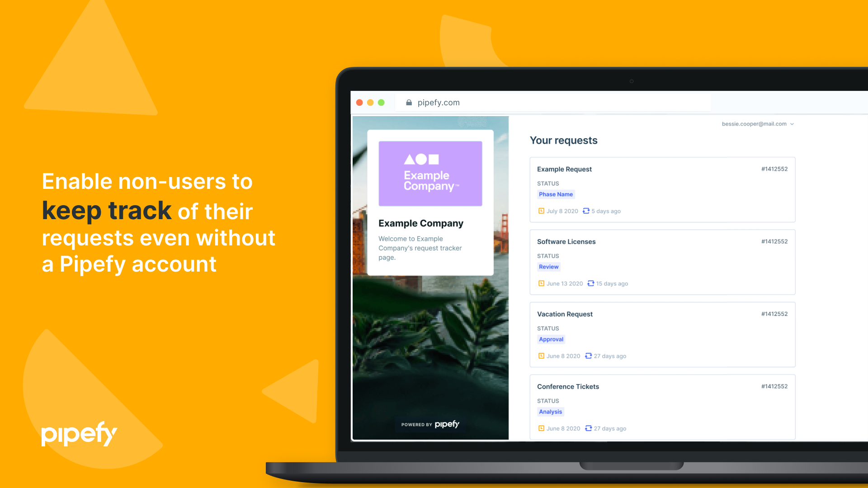Toggle the Approval status on Vacation Request
This screenshot has height=488, width=868.
(551, 338)
